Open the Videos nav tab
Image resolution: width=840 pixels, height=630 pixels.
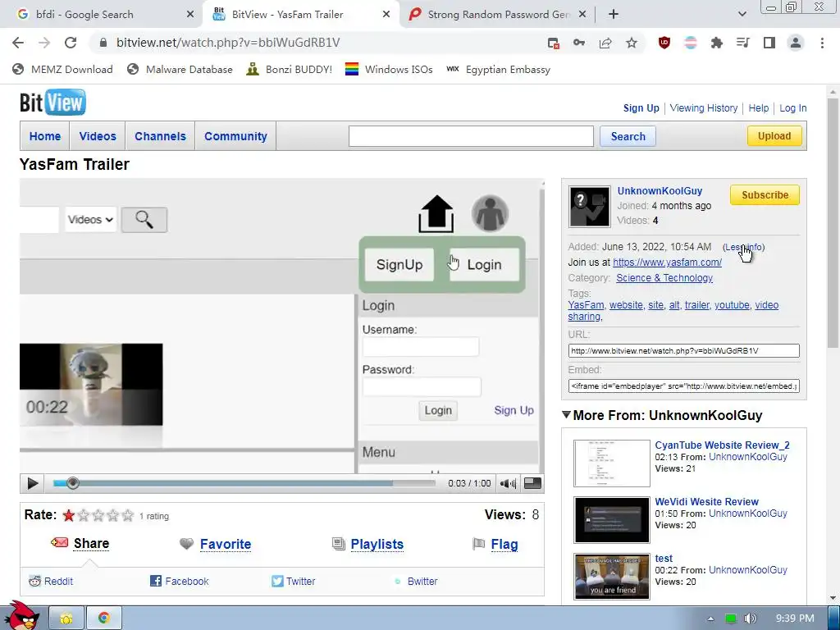[98, 136]
